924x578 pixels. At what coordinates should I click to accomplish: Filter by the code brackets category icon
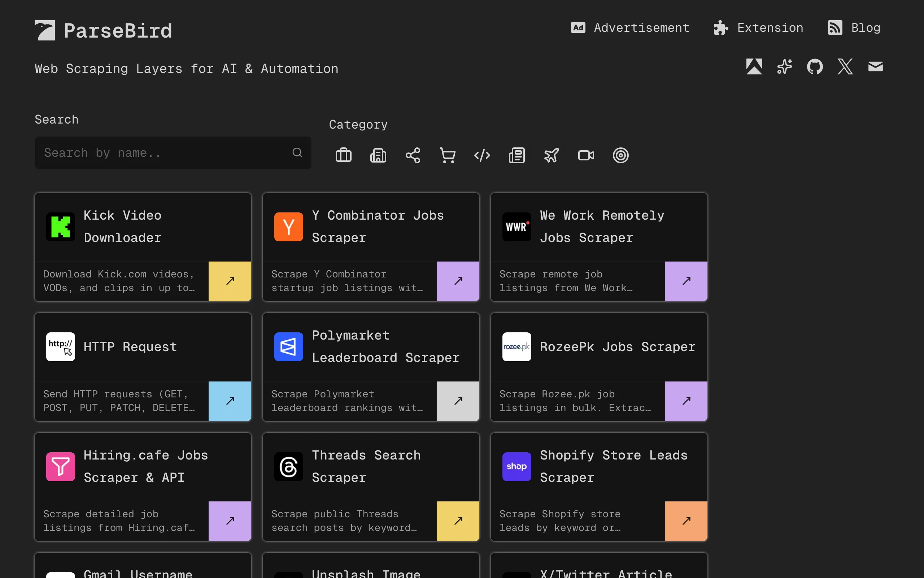point(482,155)
